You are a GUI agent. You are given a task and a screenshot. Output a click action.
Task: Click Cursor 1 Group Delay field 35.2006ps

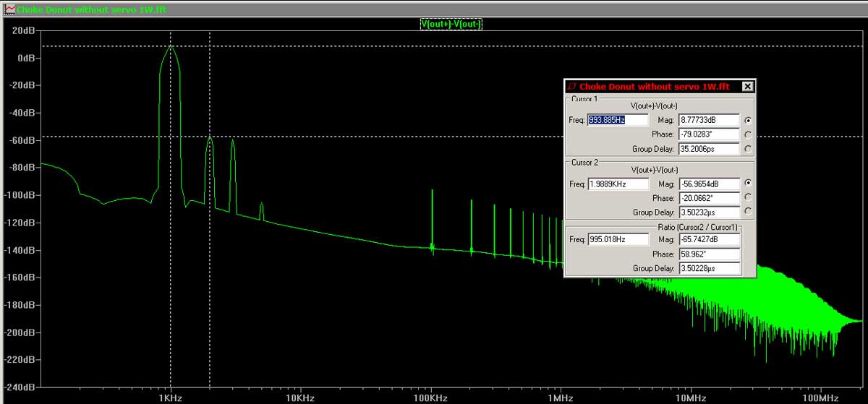pos(709,149)
